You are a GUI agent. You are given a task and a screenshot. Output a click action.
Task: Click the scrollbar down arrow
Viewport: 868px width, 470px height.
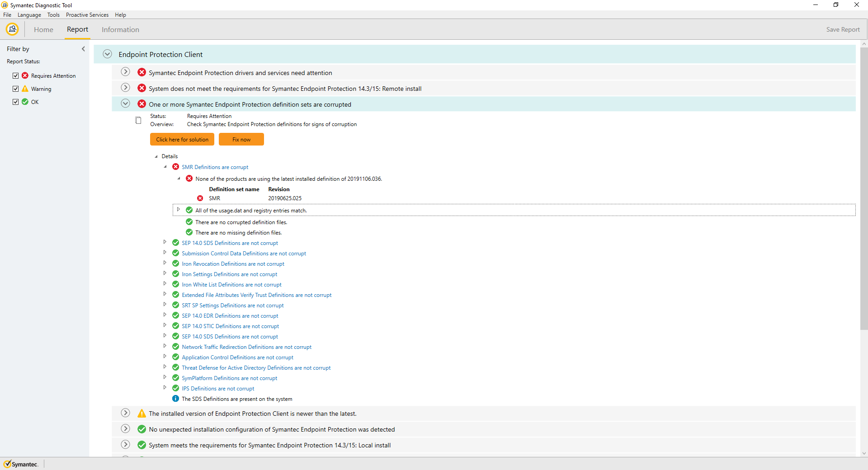click(x=864, y=453)
